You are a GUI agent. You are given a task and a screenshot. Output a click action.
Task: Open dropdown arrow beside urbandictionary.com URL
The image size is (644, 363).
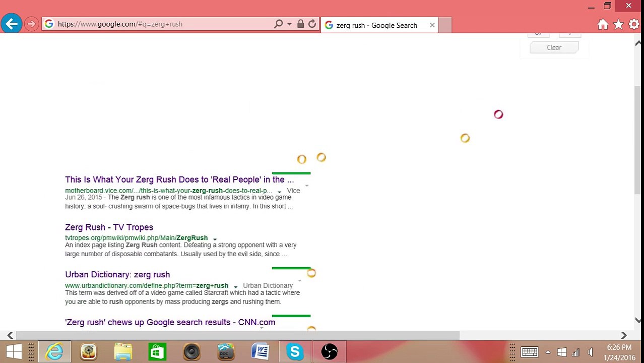(235, 286)
